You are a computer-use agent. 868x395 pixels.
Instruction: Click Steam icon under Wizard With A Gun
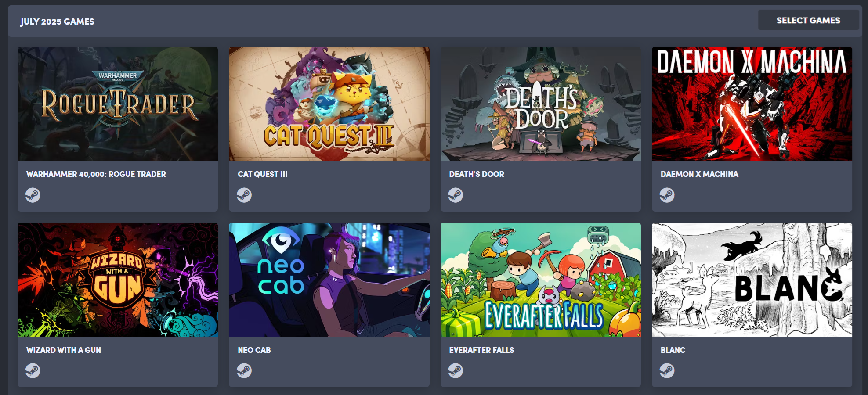tap(33, 371)
